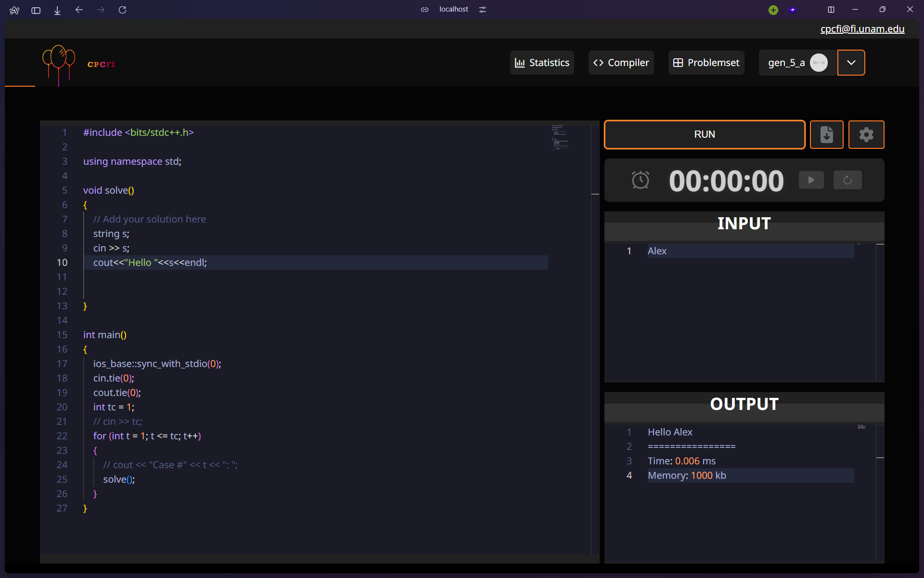Open browser downloads icon
The height and width of the screenshot is (578, 924).
pos(57,10)
